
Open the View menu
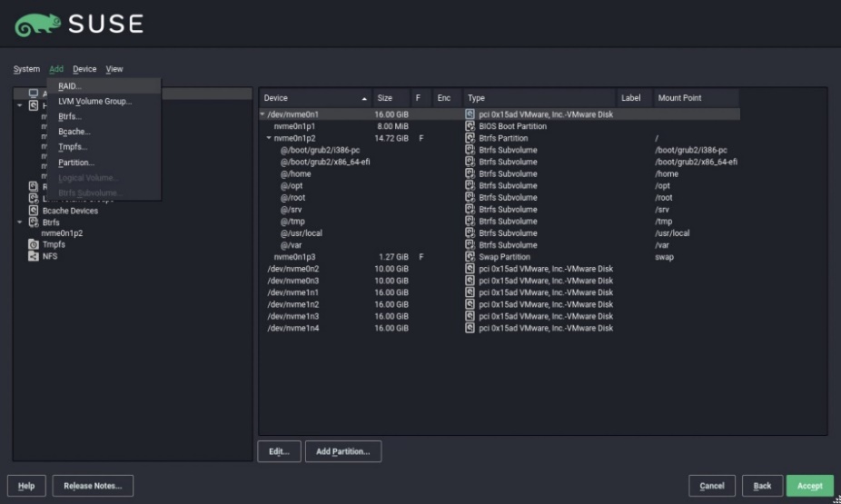click(x=114, y=69)
